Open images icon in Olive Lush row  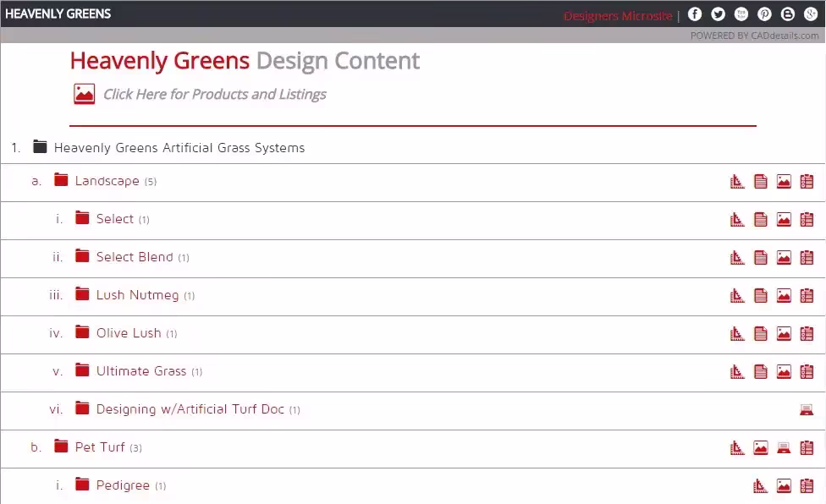784,333
